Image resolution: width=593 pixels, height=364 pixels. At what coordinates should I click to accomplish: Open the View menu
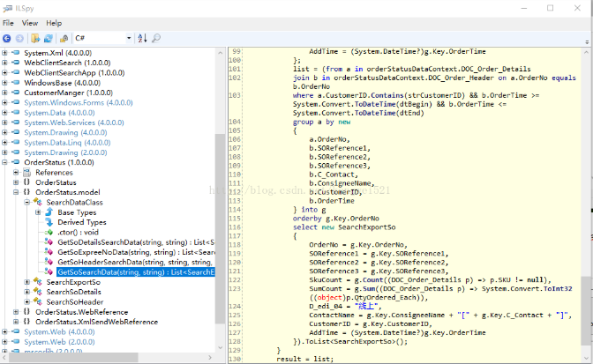(x=29, y=23)
